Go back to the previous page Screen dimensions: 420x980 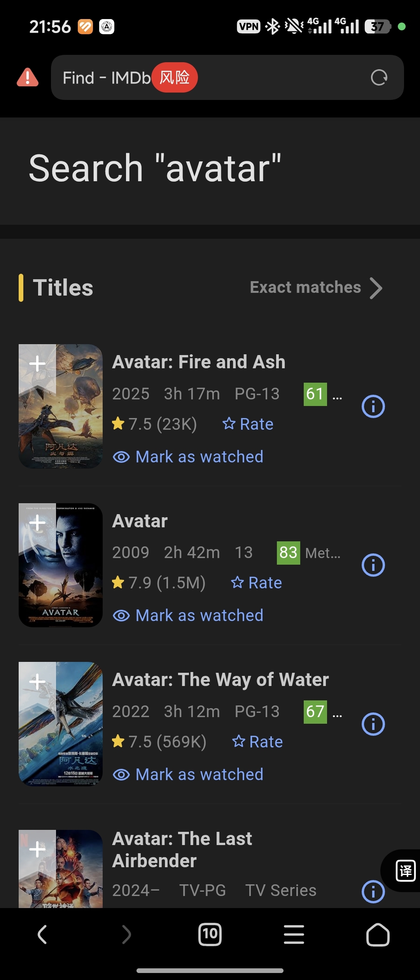42,934
